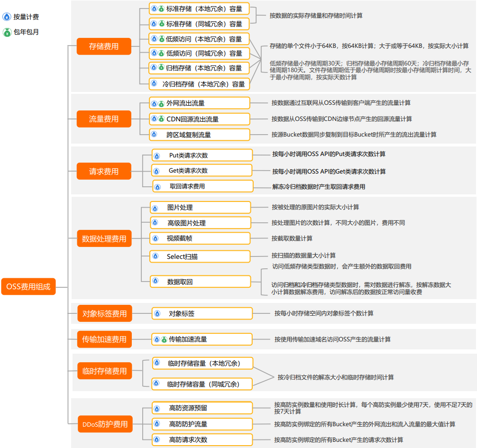This screenshot has width=477, height=448.
Task: Click description about 外网流出和流入流量的最大值计算
Action: tap(365, 424)
